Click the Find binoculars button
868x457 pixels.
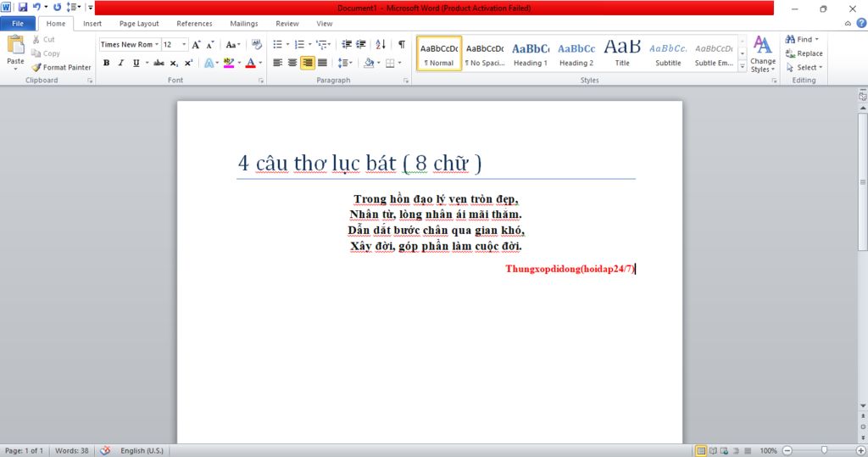click(802, 39)
